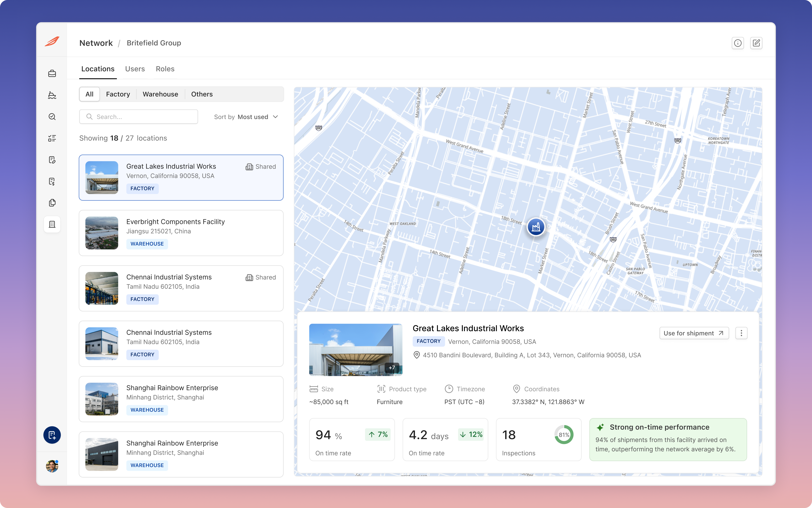This screenshot has width=812, height=508.
Task: Click the search magnifier icon
Action: coord(89,117)
